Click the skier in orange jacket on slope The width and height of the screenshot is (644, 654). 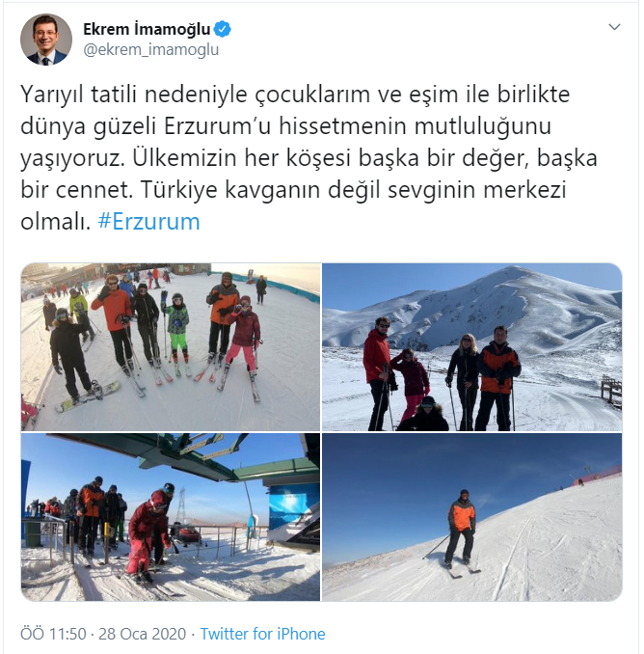click(462, 528)
